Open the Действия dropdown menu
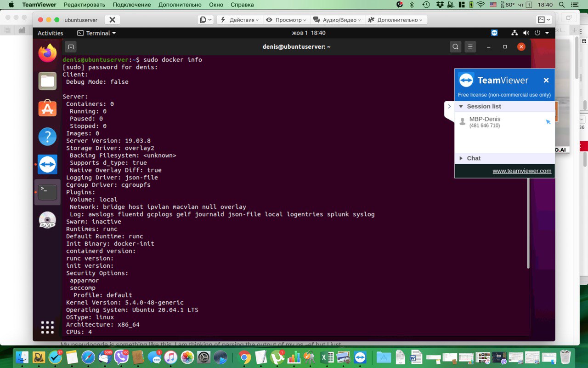The image size is (588, 368). pyautogui.click(x=240, y=20)
